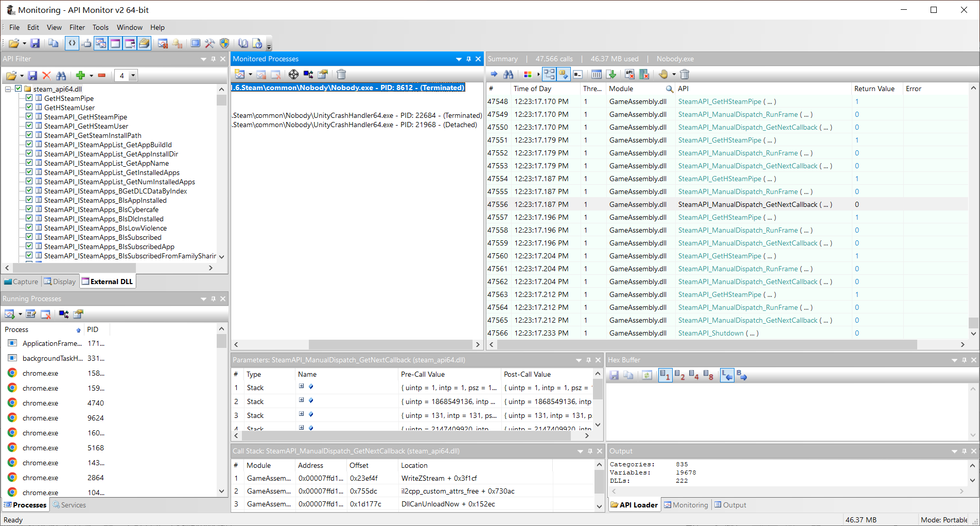Click the Monitored Processes horizontal scrollbar thumb
The image size is (980, 526).
click(x=390, y=344)
